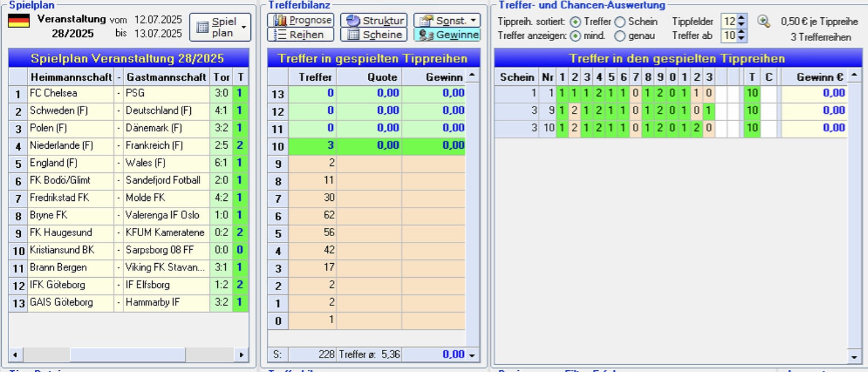This screenshot has width=868, height=372.
Task: Click the Viking FK Stavan... cell
Action: click(166, 267)
